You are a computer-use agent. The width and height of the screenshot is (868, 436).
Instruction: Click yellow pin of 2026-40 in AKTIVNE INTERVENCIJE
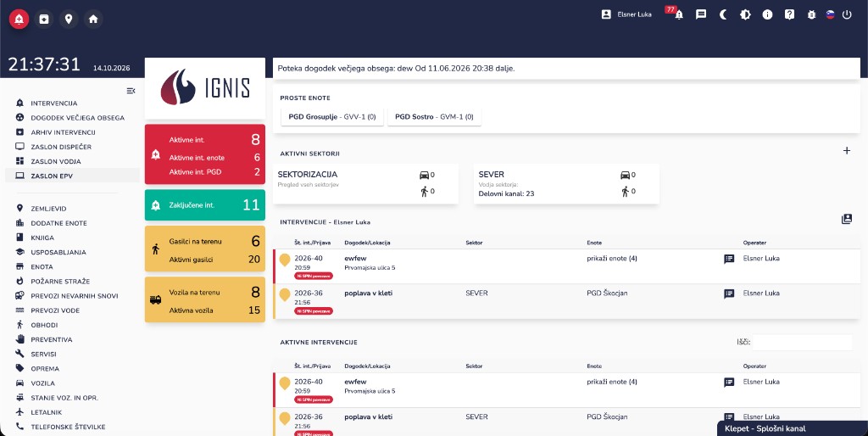click(x=285, y=383)
